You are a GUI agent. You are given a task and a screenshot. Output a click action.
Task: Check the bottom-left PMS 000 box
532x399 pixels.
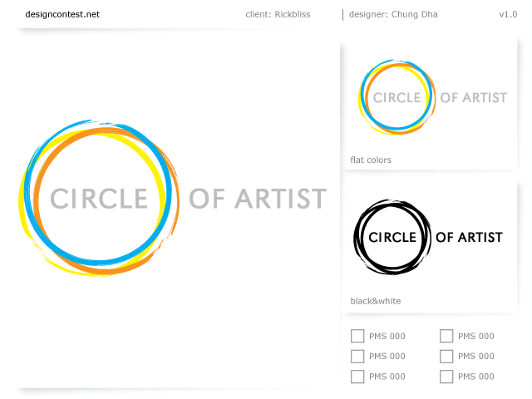[x=357, y=377]
